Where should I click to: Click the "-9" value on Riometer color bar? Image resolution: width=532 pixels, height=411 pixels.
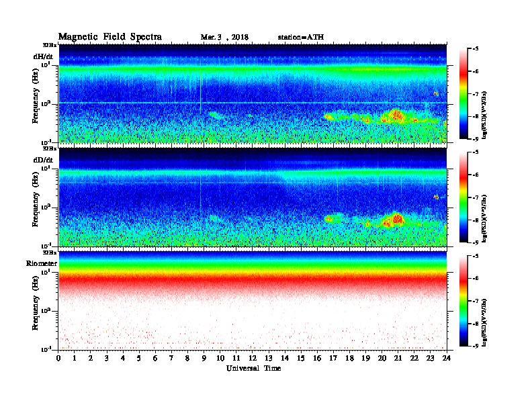click(x=476, y=346)
